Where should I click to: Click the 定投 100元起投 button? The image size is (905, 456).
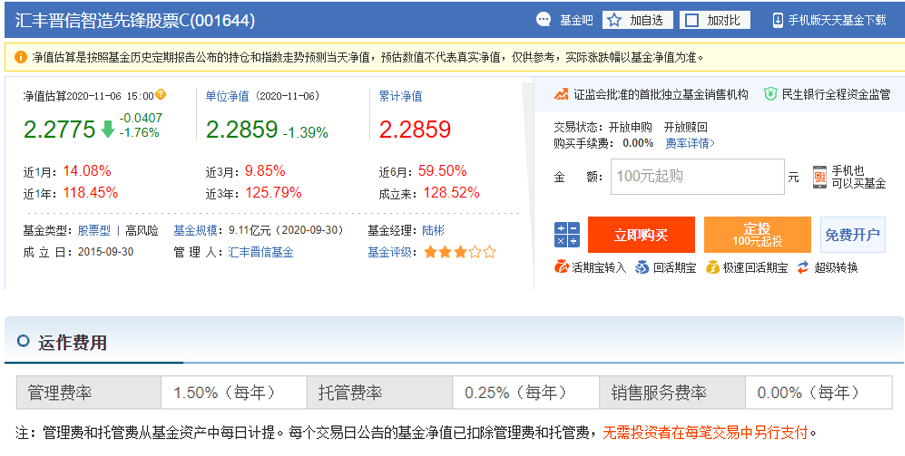[x=757, y=235]
